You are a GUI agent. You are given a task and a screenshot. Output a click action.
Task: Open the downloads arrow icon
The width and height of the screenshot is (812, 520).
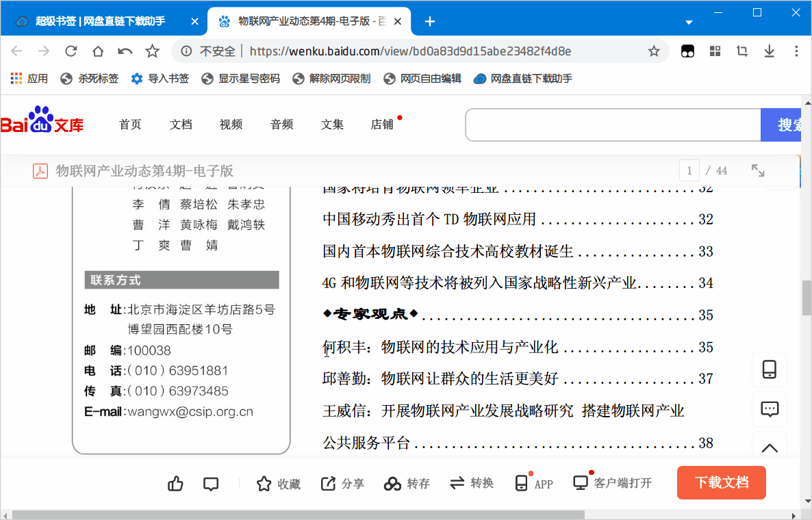pos(770,51)
